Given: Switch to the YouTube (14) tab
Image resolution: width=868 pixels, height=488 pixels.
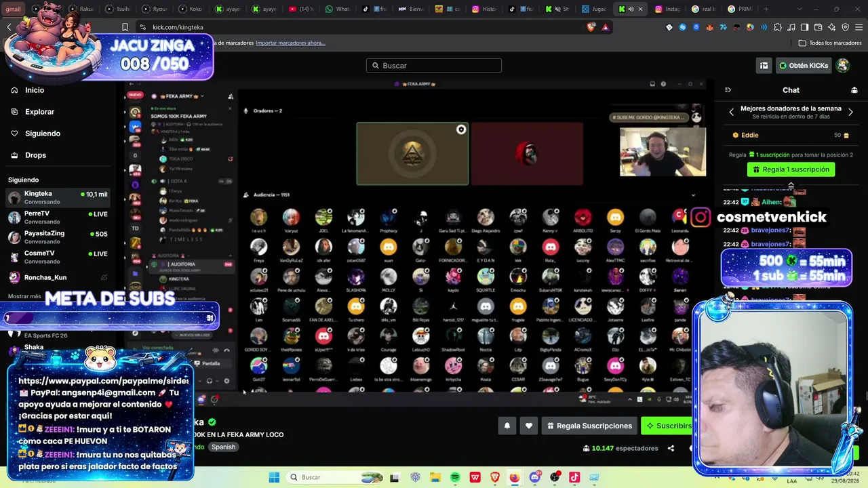Looking at the screenshot, I should [x=301, y=9].
